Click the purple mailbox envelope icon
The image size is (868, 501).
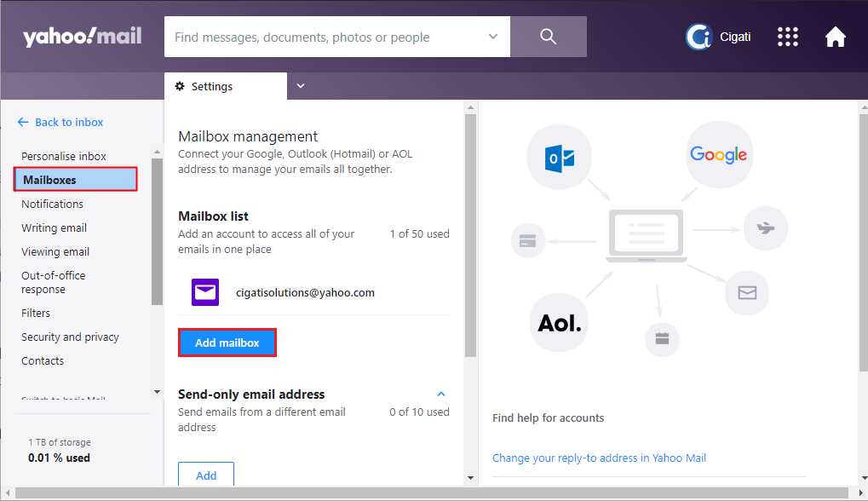point(205,292)
